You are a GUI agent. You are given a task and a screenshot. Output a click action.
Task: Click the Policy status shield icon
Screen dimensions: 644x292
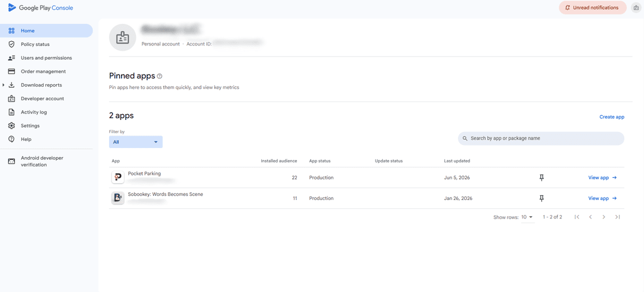tap(11, 44)
